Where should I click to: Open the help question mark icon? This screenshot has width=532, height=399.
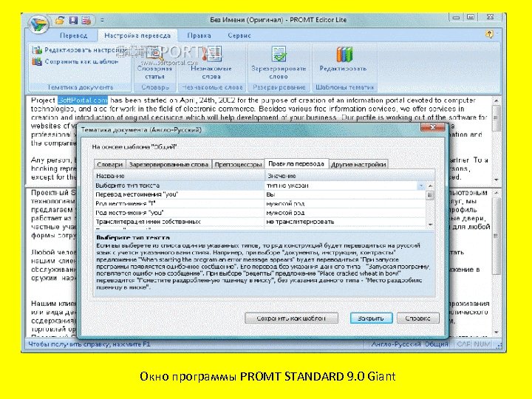pyautogui.click(x=489, y=34)
